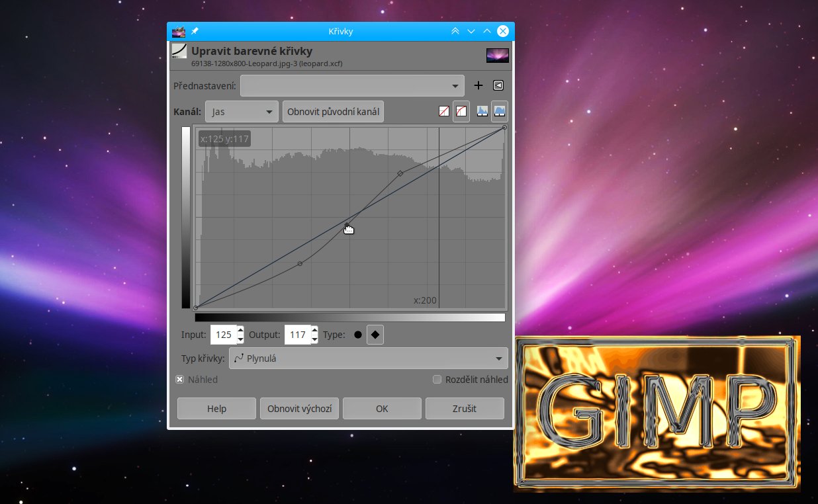Click the pin icon in the title bar
Image resolution: width=818 pixels, height=504 pixels.
(195, 31)
